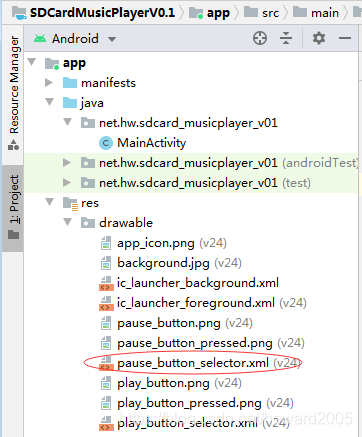
Task: Click the play_button.png file icon
Action: 106,383
